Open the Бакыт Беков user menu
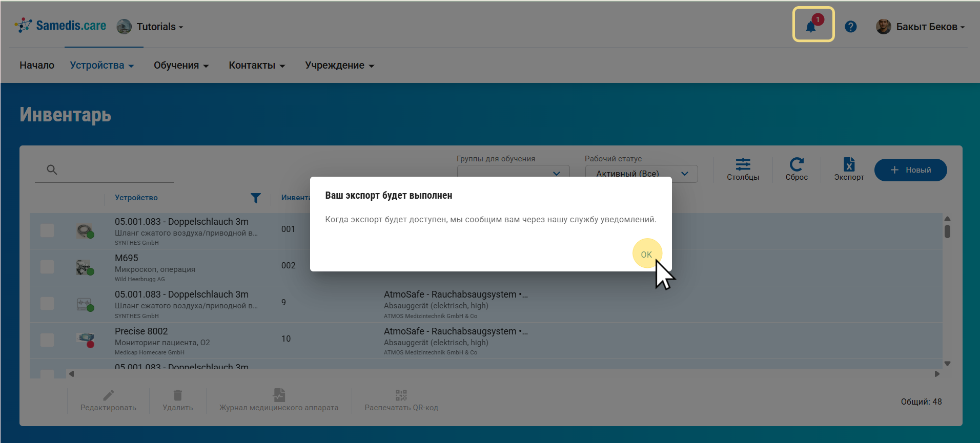Image resolution: width=980 pixels, height=443 pixels. tap(921, 27)
